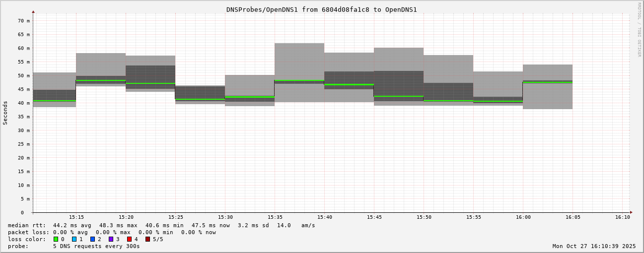
Task: Select the 15:35 time axis label
Action: [275, 217]
